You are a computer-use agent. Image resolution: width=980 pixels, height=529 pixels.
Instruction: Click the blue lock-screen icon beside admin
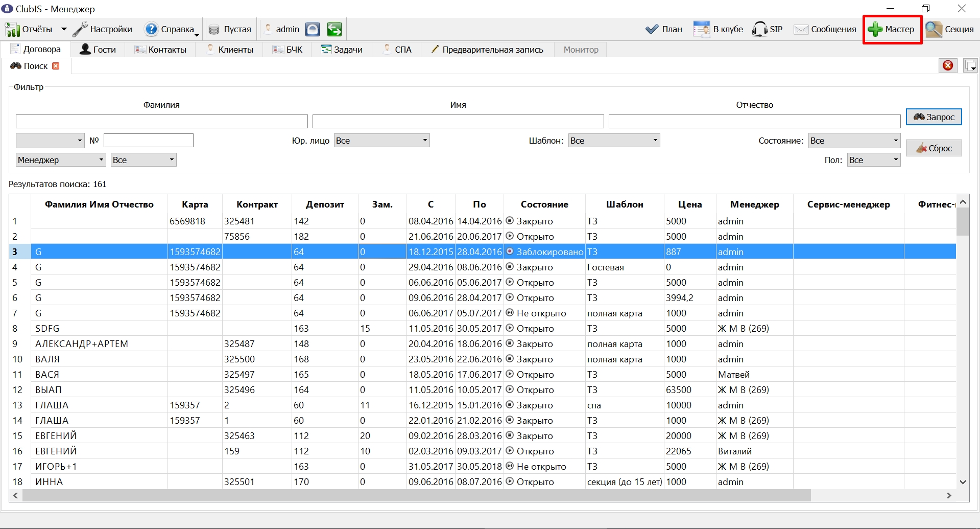pyautogui.click(x=313, y=30)
